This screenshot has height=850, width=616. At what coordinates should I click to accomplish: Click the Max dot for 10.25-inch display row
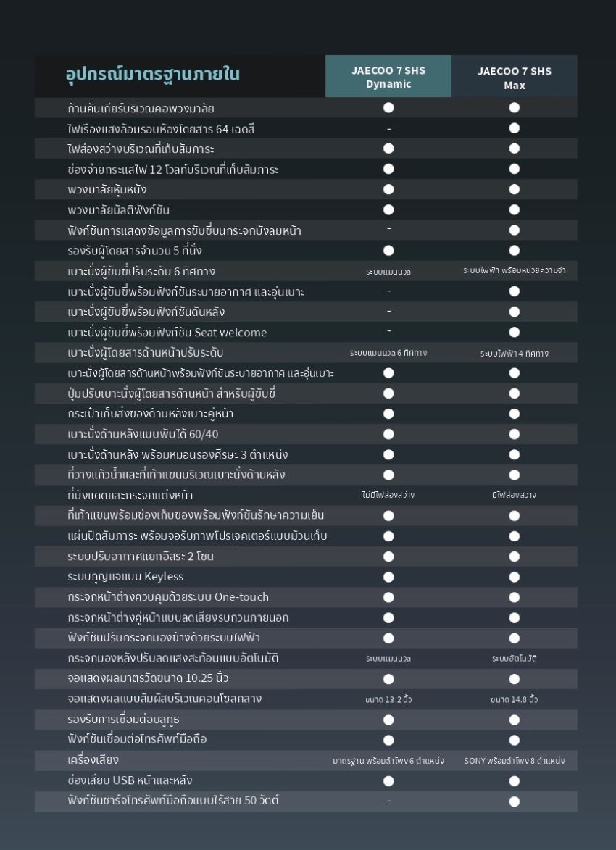coord(514,679)
